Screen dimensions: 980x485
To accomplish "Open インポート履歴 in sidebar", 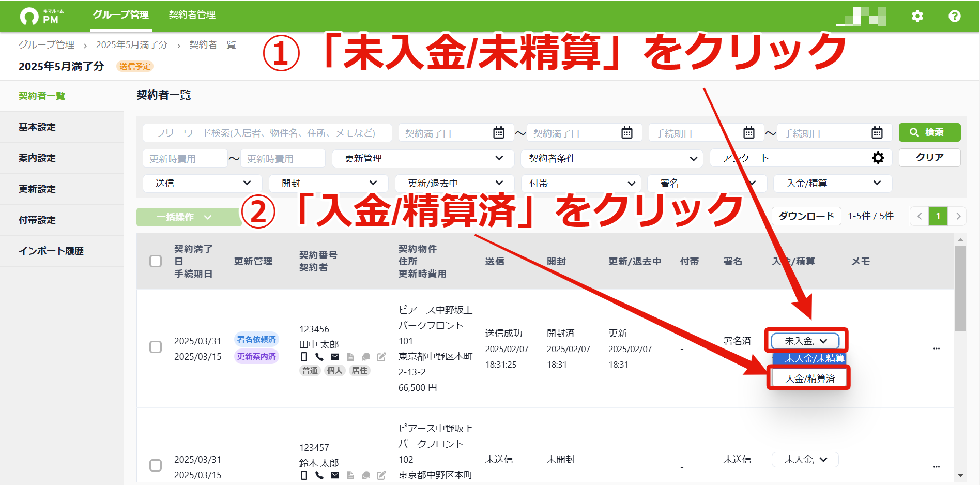I will (62, 251).
